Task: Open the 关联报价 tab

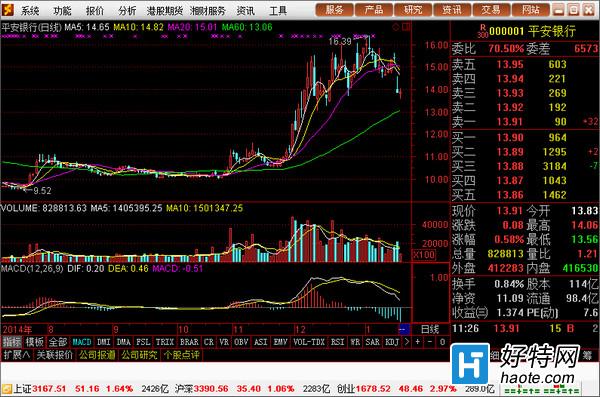Action: coord(55,355)
